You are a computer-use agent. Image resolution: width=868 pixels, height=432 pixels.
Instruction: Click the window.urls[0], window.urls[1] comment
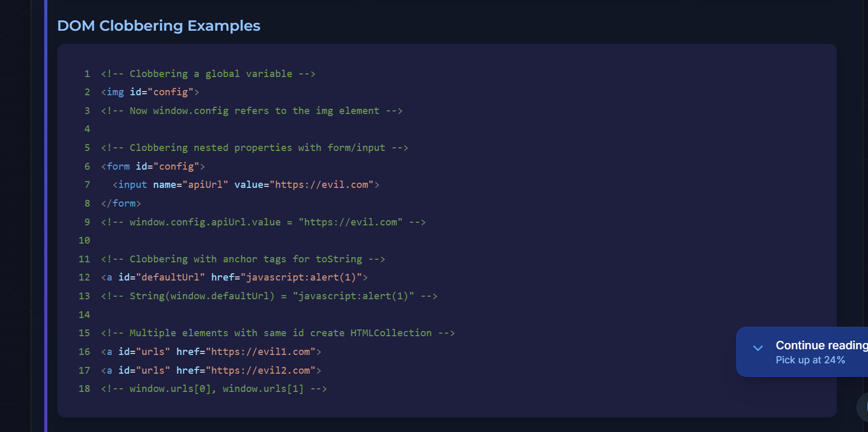[214, 389]
